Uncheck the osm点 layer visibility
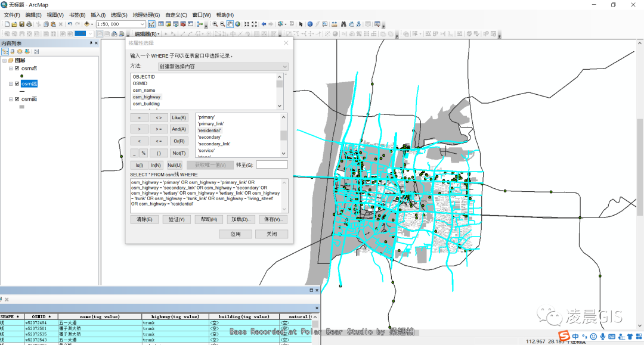644x345 pixels. coord(17,69)
